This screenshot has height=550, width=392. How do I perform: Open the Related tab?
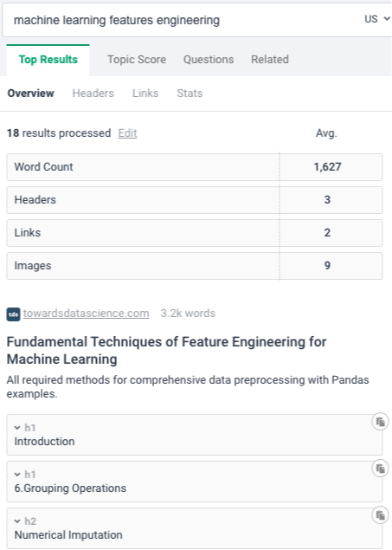[x=270, y=60]
